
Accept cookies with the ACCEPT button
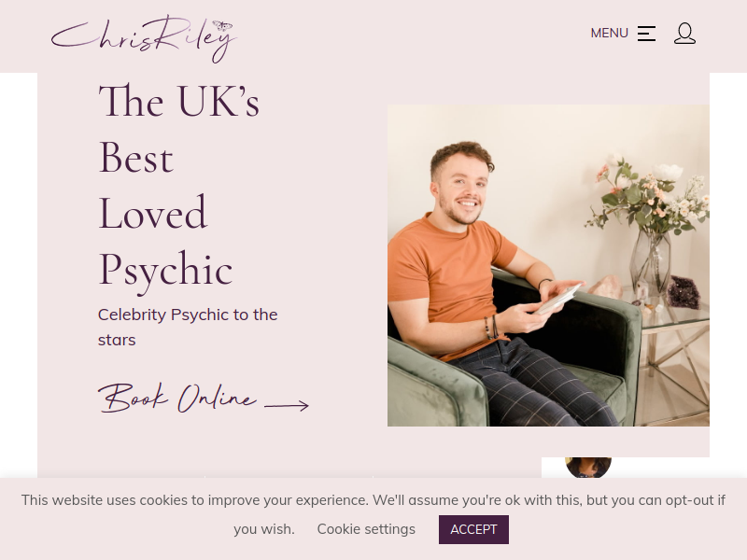coord(473,529)
